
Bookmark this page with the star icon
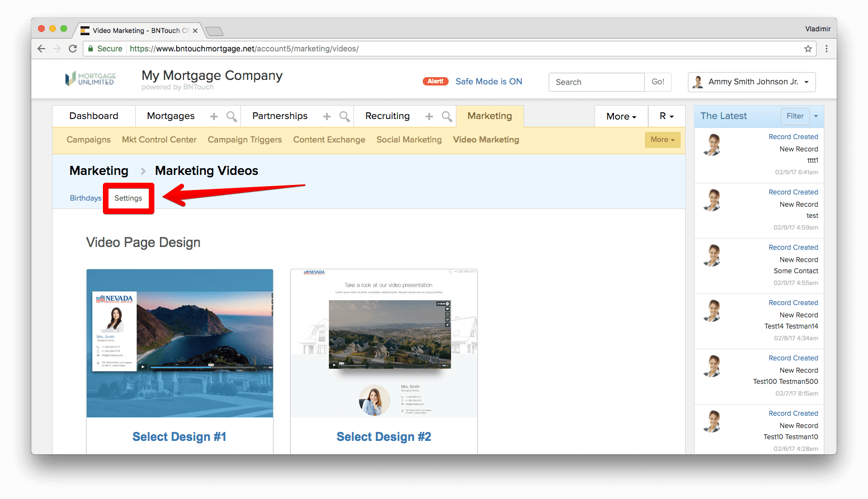[x=808, y=49]
